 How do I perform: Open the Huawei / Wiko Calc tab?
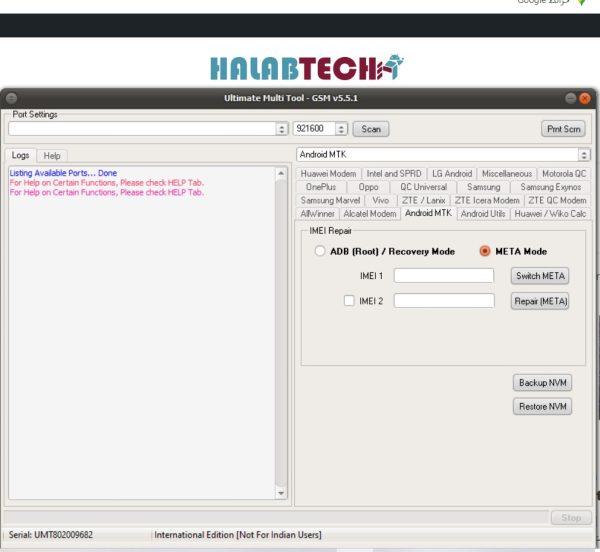click(x=550, y=214)
